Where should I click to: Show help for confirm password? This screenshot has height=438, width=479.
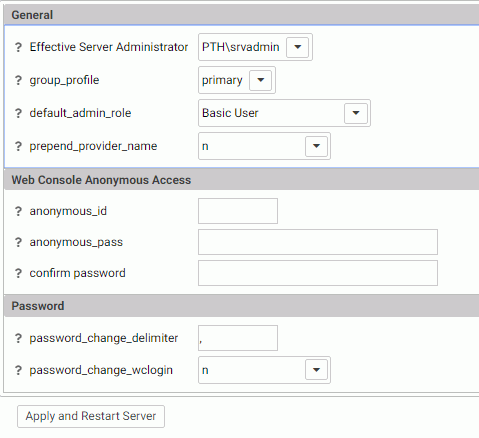[18, 273]
